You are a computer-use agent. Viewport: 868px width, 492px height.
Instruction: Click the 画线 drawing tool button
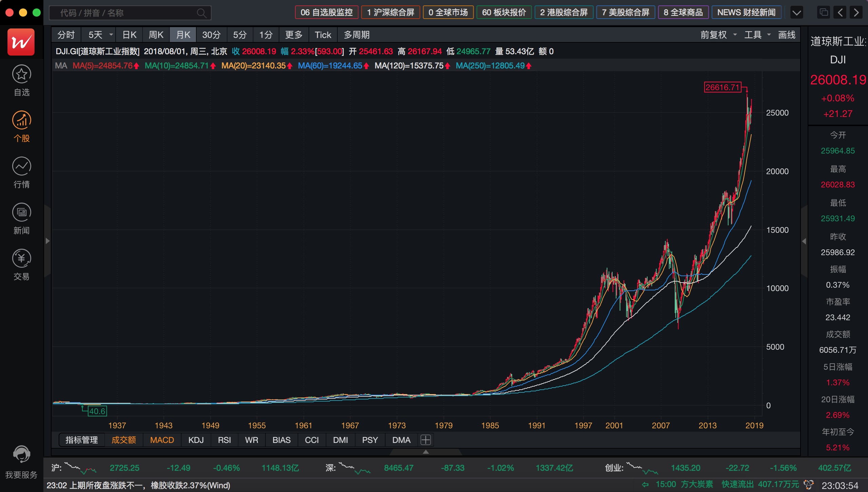click(x=787, y=35)
